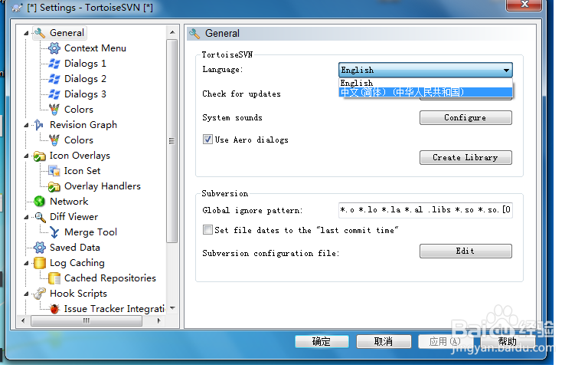Toggle the Use Aero dialogs checkbox
The width and height of the screenshot is (588, 368).
[207, 140]
